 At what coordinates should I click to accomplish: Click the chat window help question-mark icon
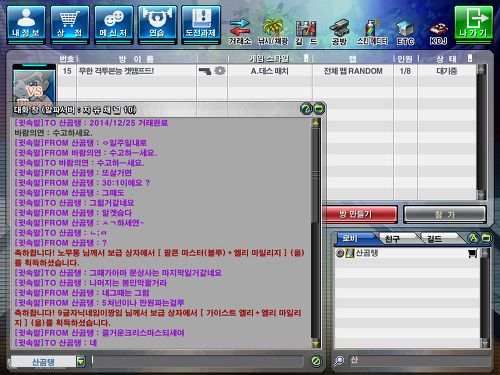[306, 109]
